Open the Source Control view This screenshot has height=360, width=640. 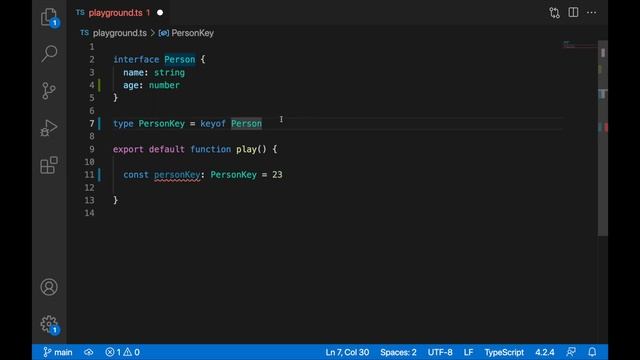[49, 91]
